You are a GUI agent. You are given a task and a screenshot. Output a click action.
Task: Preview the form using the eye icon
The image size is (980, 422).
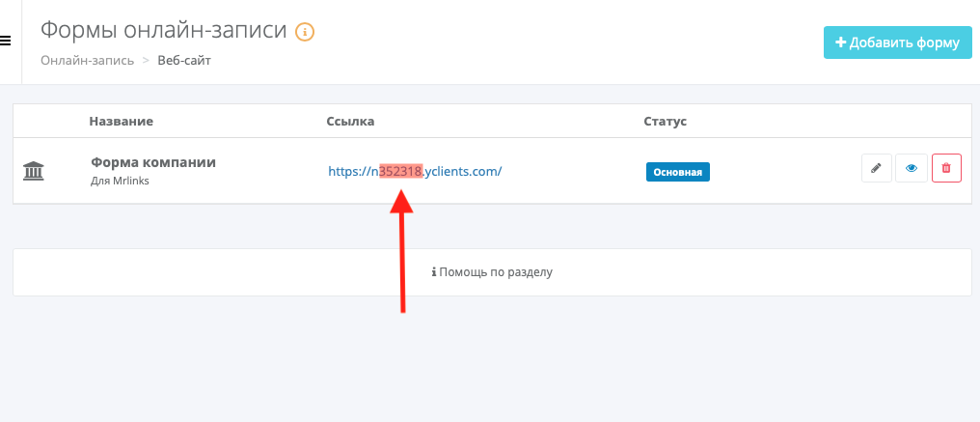click(x=911, y=168)
